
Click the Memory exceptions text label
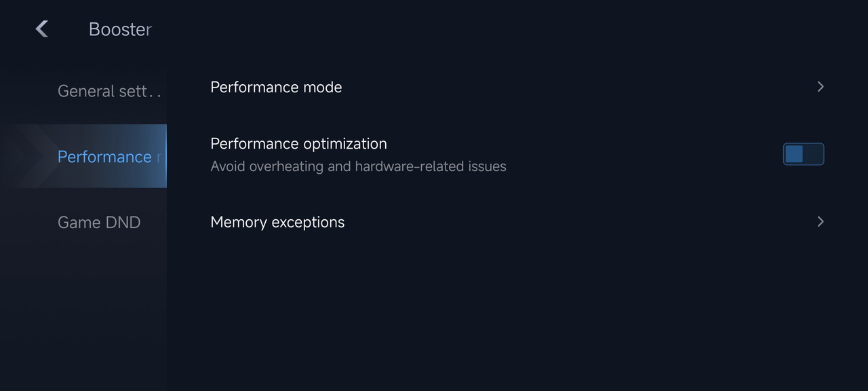(x=277, y=222)
